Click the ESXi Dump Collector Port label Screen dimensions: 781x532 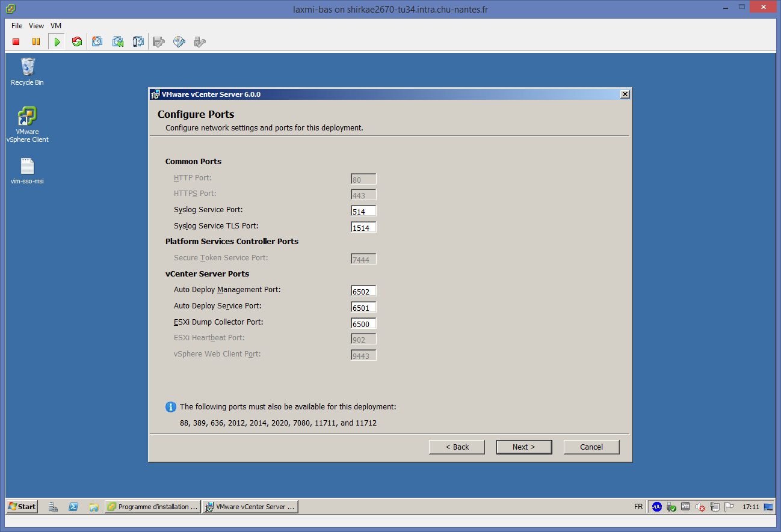218,322
